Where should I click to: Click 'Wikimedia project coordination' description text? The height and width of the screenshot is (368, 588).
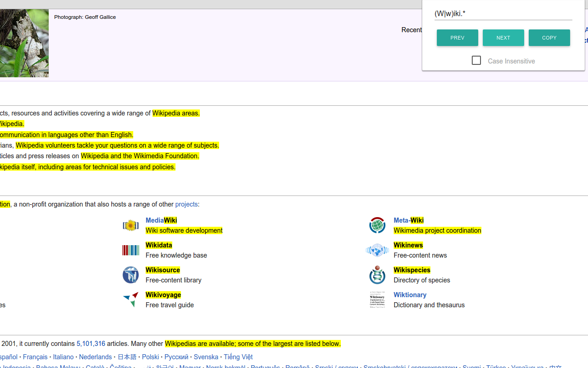click(437, 230)
